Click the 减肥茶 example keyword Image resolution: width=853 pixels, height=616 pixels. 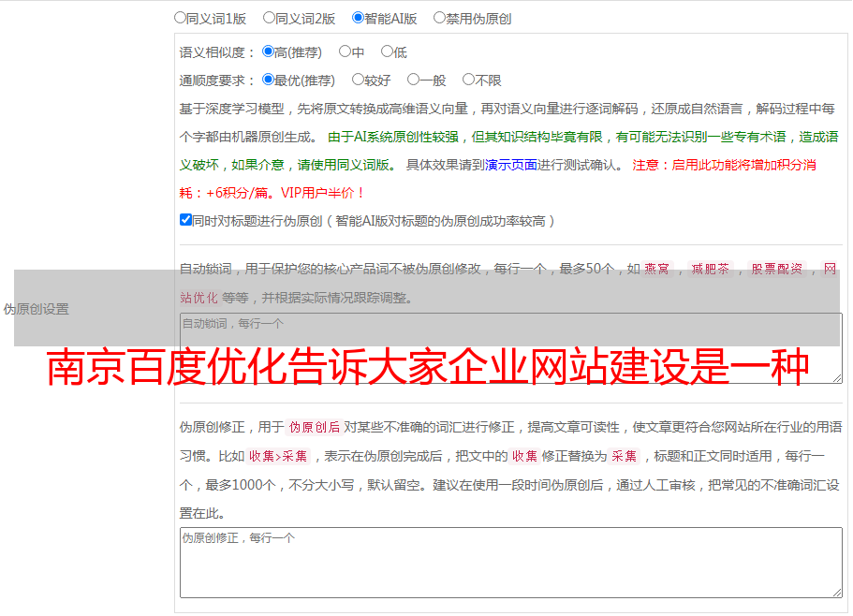pyautogui.click(x=710, y=269)
